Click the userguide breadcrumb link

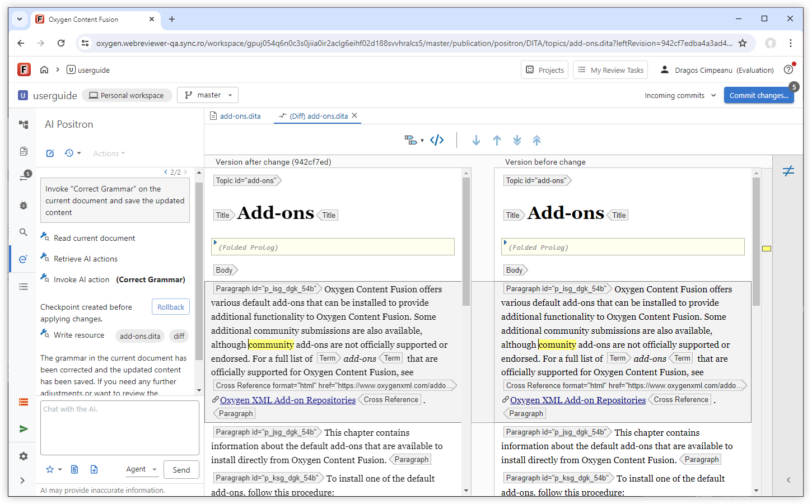tap(88, 70)
